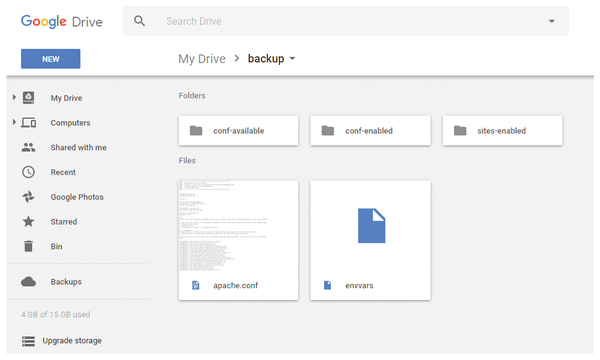Viewport: 600px width, 360px height.
Task: Click the Shared with me people icon
Action: click(28, 147)
